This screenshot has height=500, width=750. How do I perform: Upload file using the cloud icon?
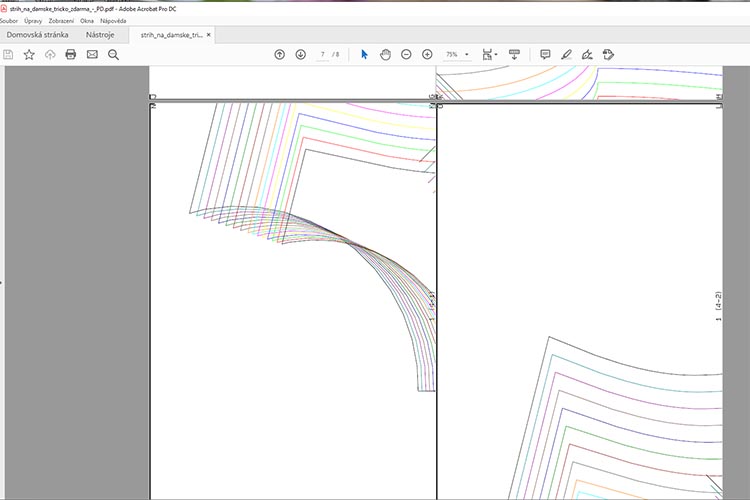(50, 54)
